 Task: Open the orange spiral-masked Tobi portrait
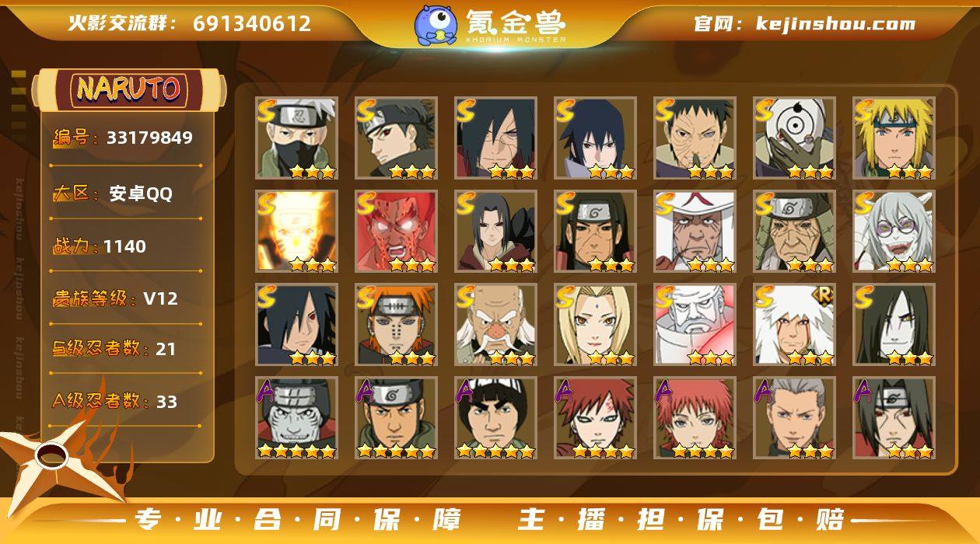[795, 138]
